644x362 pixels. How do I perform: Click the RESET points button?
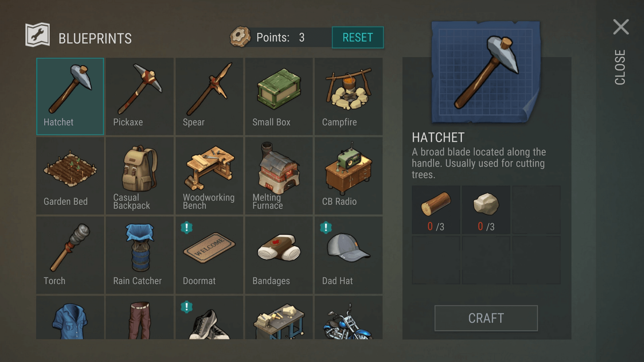pos(358,37)
